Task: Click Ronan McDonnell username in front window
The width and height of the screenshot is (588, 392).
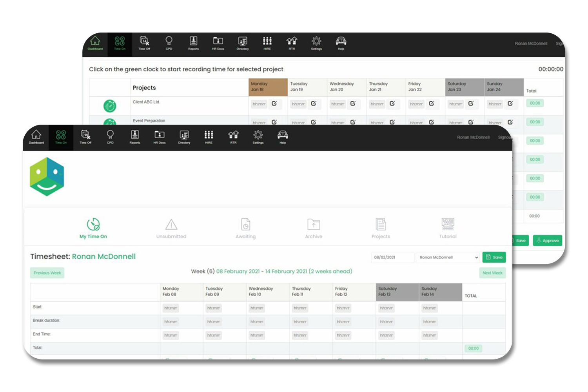Action: pos(473,138)
